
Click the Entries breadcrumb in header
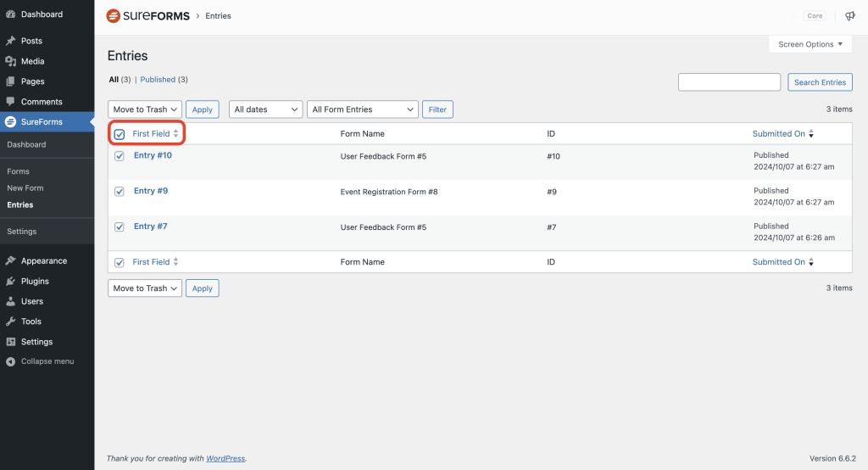pyautogui.click(x=218, y=16)
